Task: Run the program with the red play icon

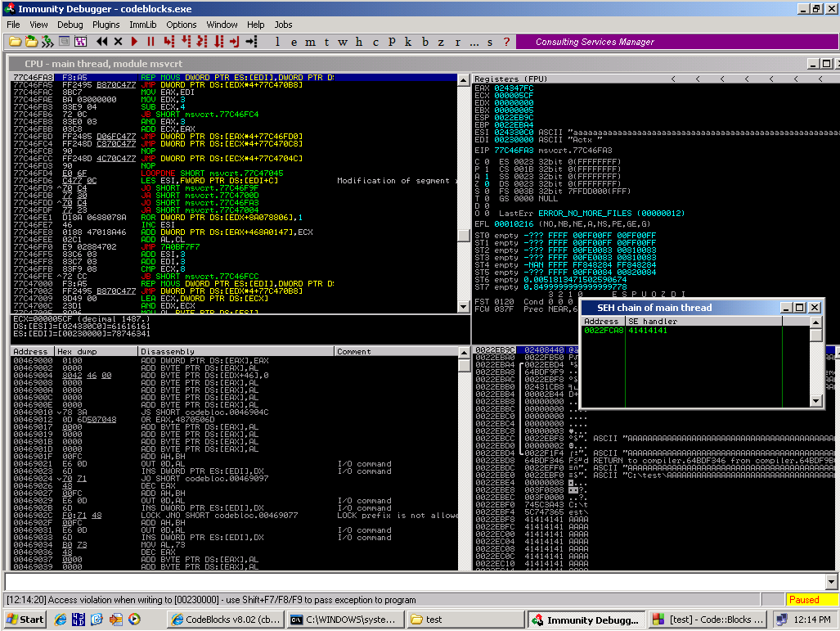Action: point(134,42)
